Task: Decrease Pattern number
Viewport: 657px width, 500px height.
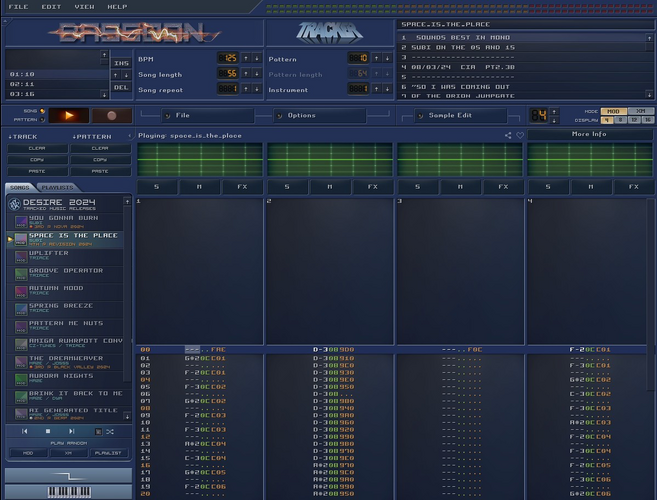Action: [387, 58]
